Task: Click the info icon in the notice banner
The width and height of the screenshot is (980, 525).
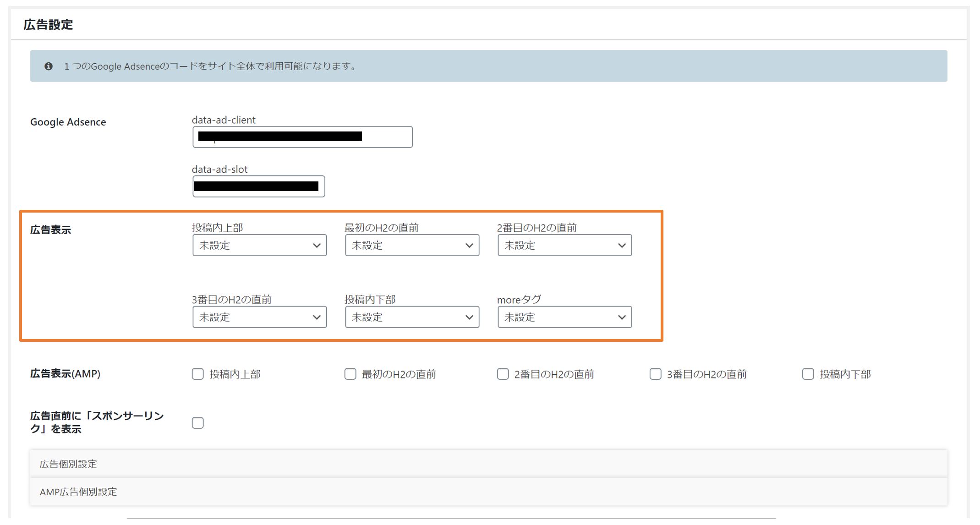Action: coord(49,66)
